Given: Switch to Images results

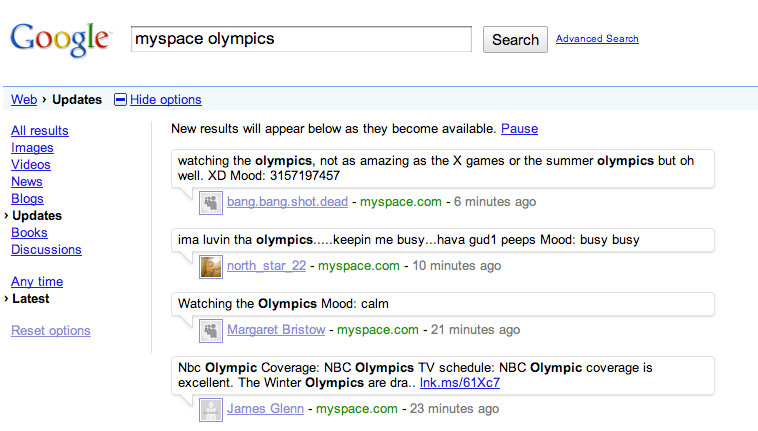Looking at the screenshot, I should [x=32, y=148].
